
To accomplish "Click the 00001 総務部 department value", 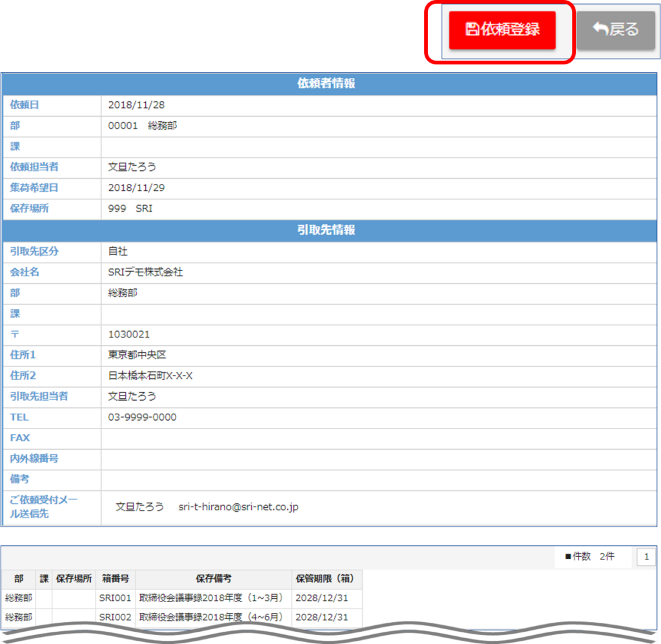I will 143,126.
